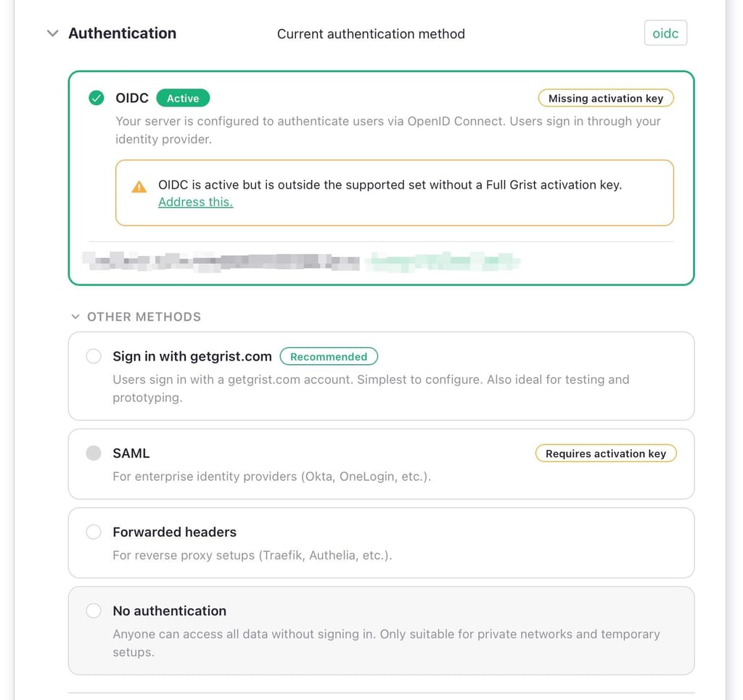Click the green OIDC checkmark icon
743x700 pixels.
(x=97, y=98)
